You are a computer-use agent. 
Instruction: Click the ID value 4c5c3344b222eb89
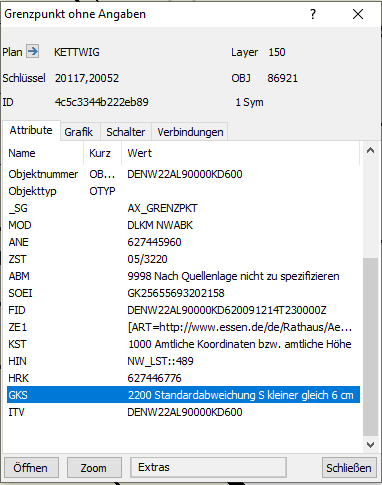tap(102, 102)
